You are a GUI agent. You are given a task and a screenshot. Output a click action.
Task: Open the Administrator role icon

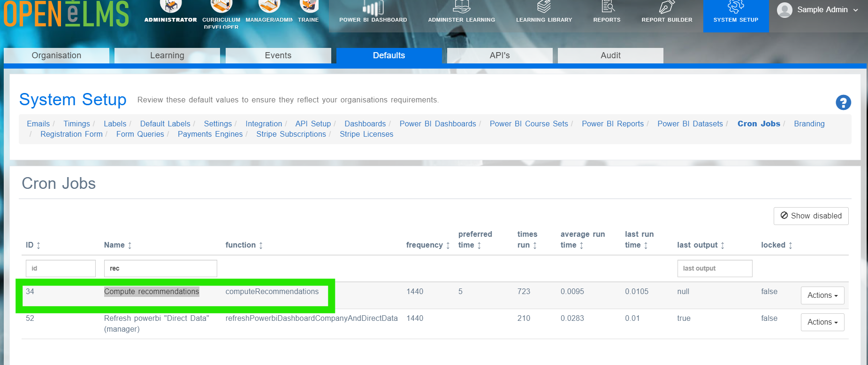(170, 6)
